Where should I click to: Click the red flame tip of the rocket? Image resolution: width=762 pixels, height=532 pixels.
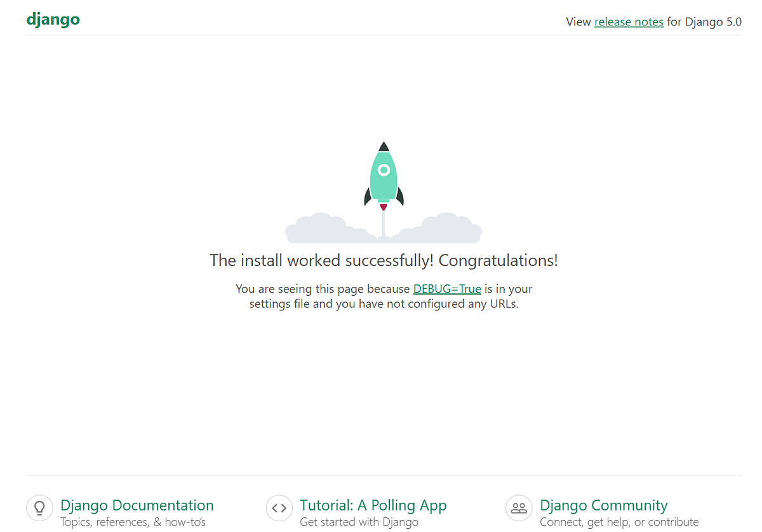tap(383, 206)
